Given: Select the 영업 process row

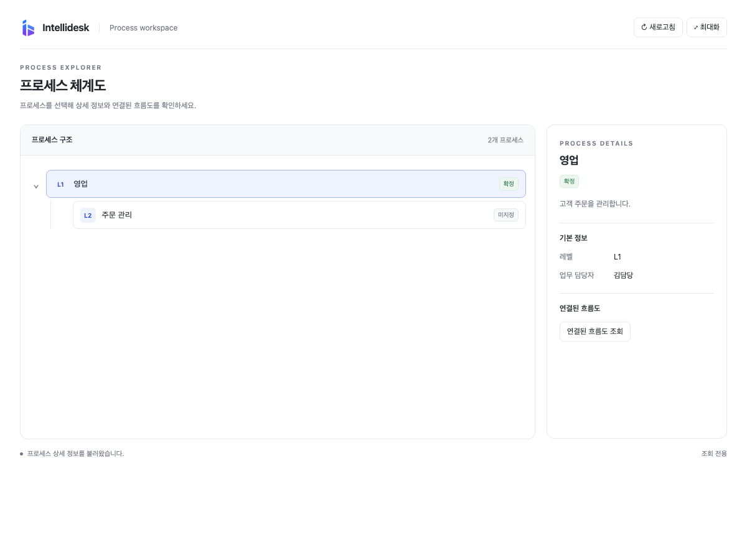Looking at the screenshot, I should (x=286, y=184).
